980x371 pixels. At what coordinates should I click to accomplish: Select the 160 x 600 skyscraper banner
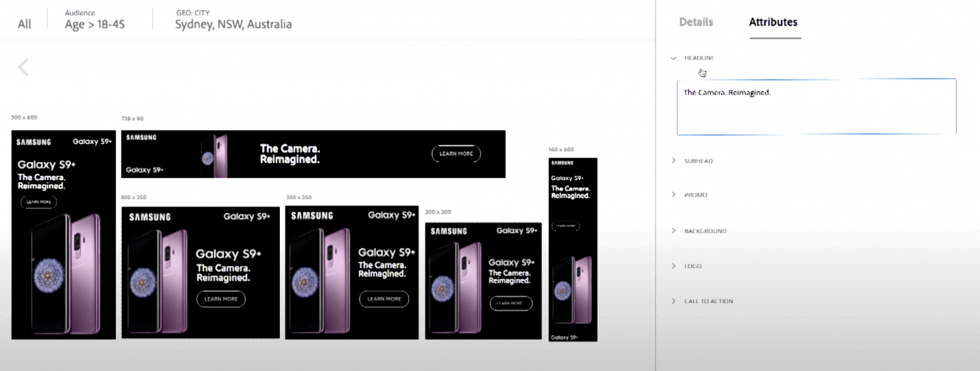click(573, 250)
